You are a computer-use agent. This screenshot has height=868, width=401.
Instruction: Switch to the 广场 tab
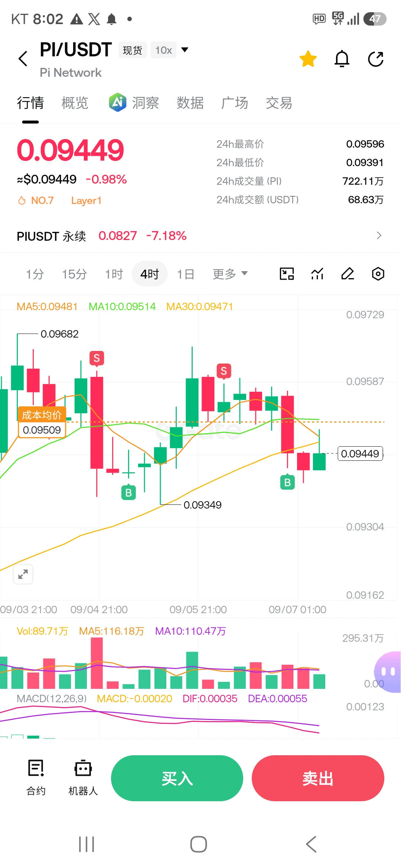(235, 103)
